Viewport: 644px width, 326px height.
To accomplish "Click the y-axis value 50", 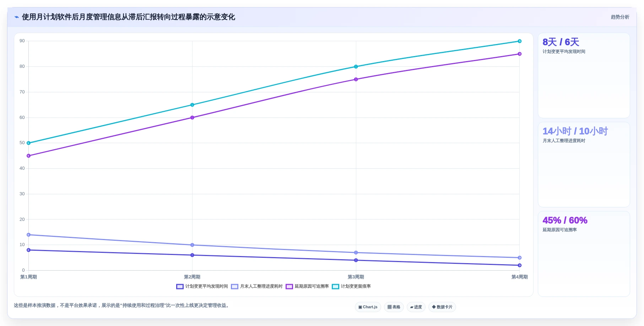I will [x=22, y=143].
